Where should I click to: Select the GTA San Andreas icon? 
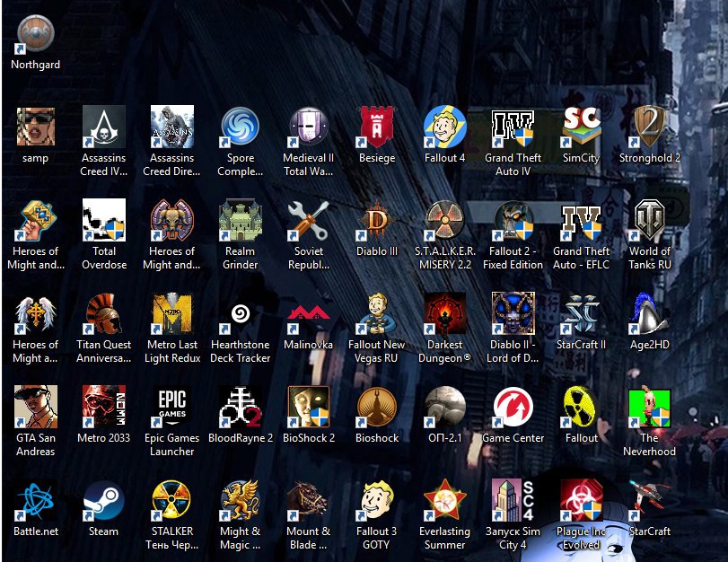coord(36,407)
